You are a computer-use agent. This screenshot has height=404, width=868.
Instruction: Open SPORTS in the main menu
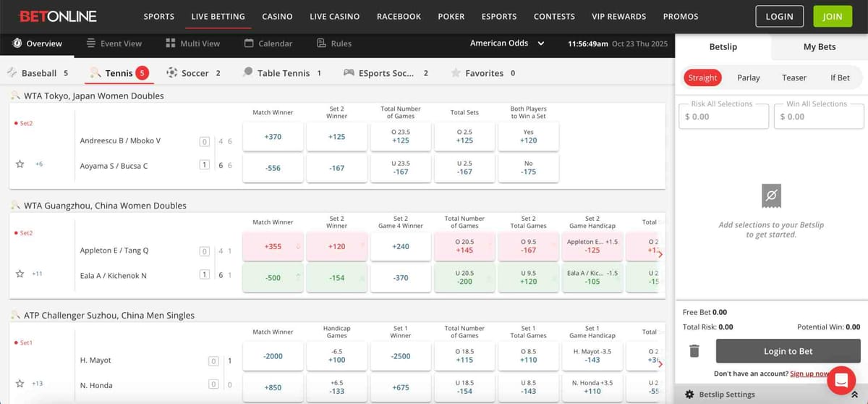[x=159, y=17]
